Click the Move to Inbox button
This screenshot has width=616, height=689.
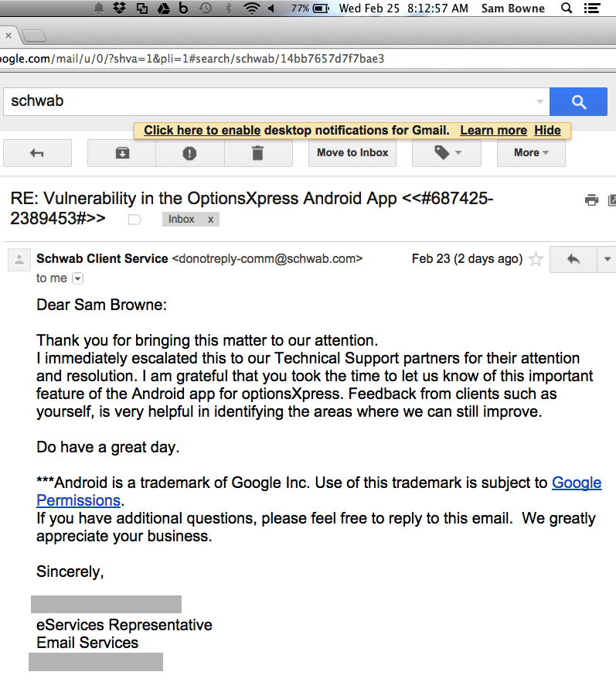(352, 153)
